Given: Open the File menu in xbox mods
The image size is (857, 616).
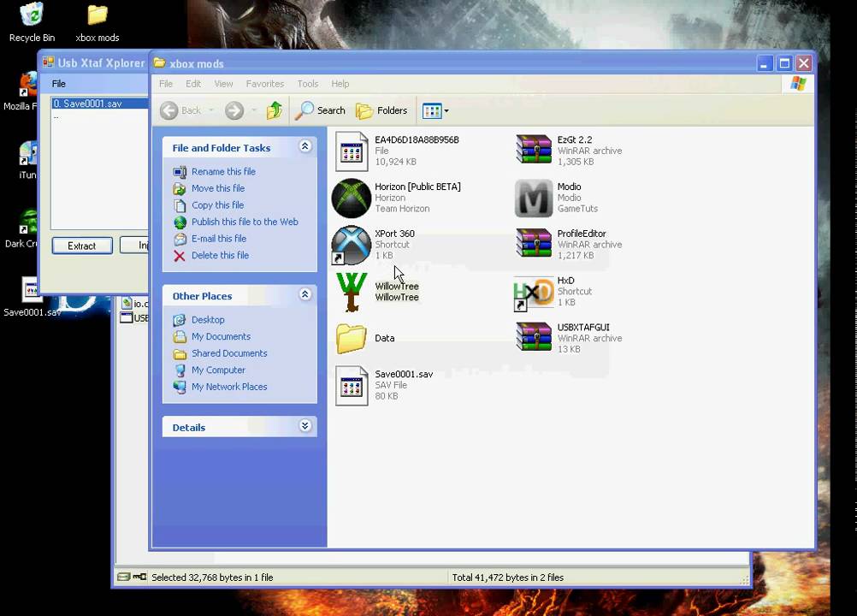Looking at the screenshot, I should 166,84.
